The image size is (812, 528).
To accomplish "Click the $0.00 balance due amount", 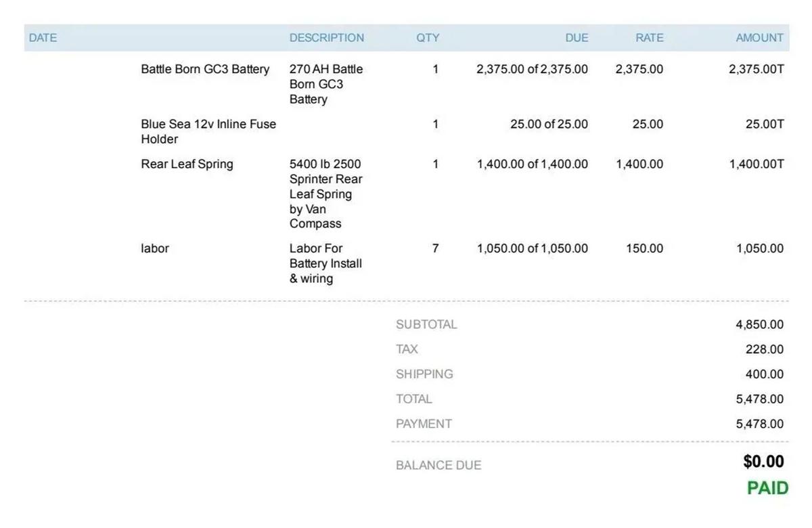I will (763, 462).
